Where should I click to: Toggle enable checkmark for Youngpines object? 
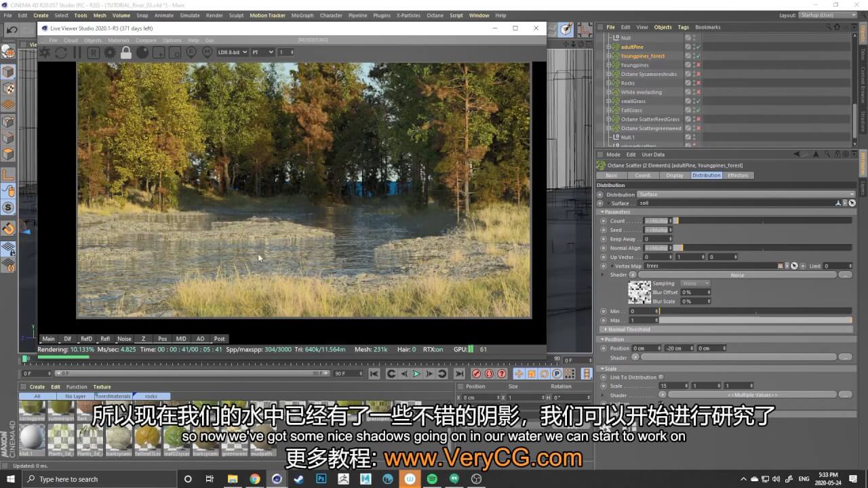click(698, 65)
